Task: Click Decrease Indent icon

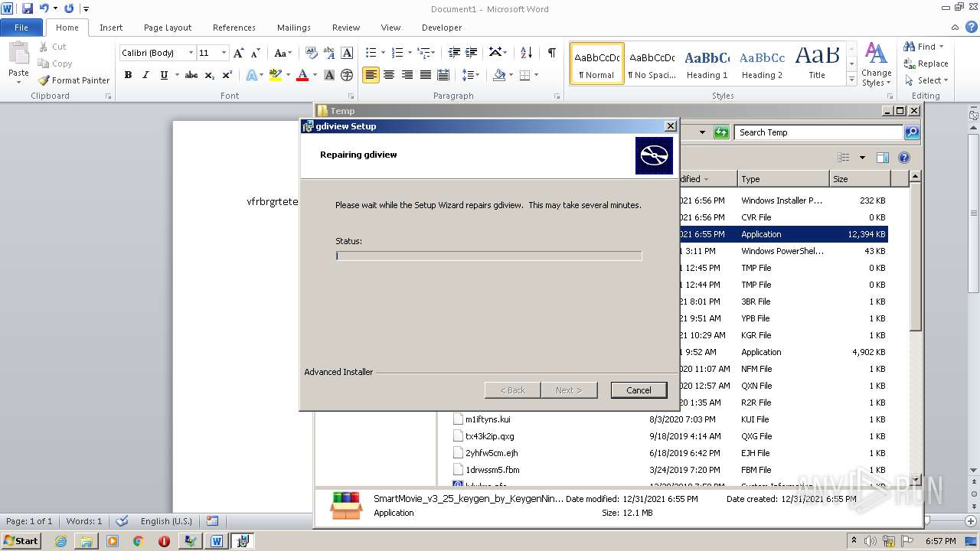Action: (x=455, y=53)
